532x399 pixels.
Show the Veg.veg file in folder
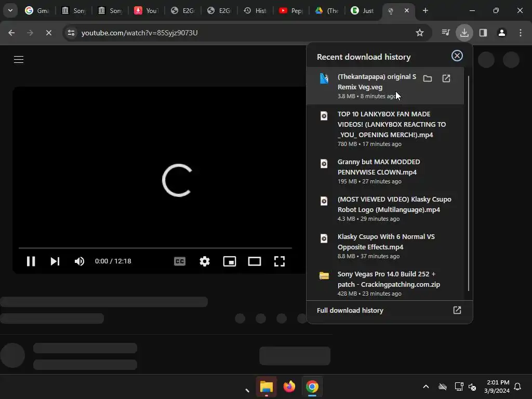428,79
